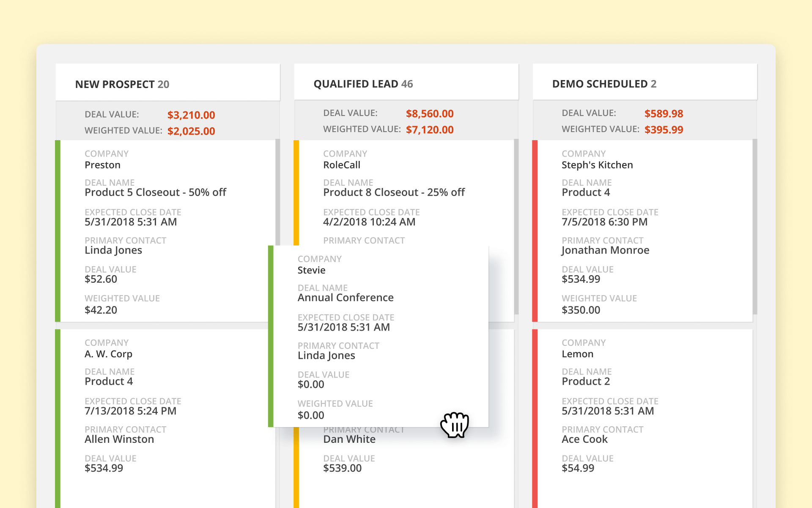Click the green status bar on the Preston card
This screenshot has height=508, width=812.
click(x=58, y=231)
